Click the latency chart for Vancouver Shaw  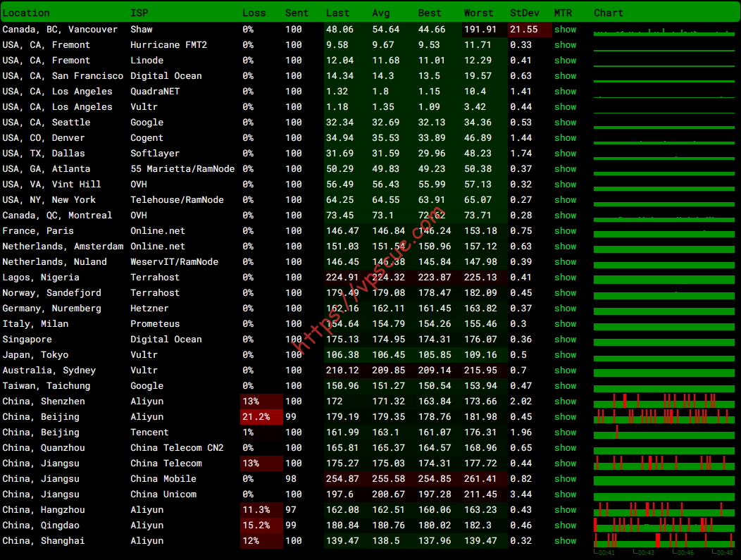pyautogui.click(x=664, y=31)
